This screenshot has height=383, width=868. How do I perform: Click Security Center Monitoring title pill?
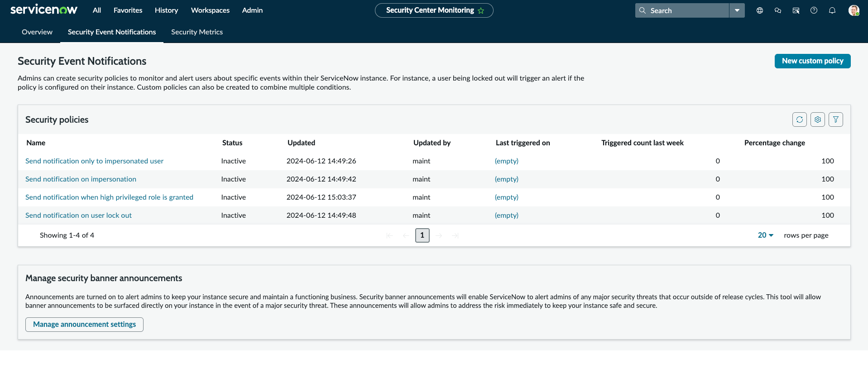pos(434,10)
